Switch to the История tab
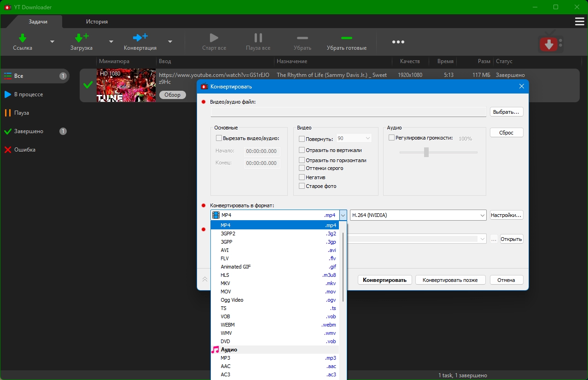The height and width of the screenshot is (380, 588). (97, 22)
